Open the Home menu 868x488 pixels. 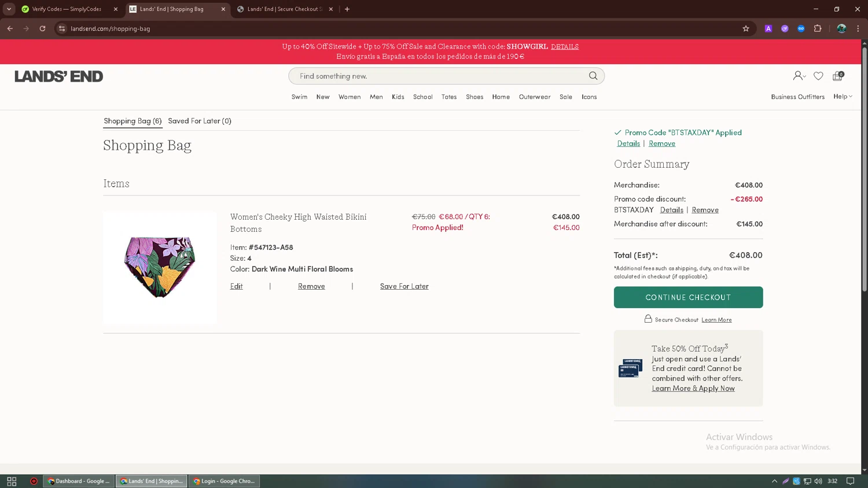(x=501, y=97)
